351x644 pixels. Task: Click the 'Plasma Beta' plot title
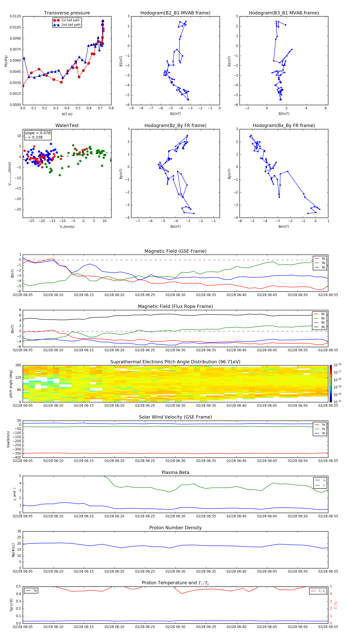pyautogui.click(x=175, y=472)
